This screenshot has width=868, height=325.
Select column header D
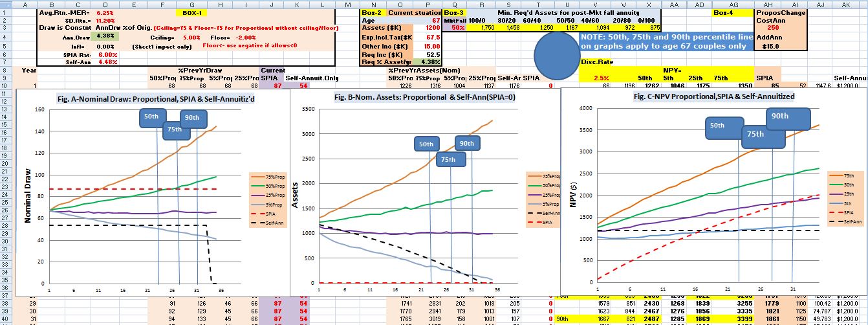tap(105, 5)
